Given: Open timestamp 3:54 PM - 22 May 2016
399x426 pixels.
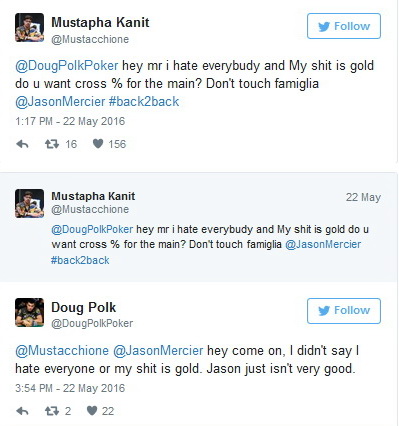Looking at the screenshot, I should click(70, 388).
